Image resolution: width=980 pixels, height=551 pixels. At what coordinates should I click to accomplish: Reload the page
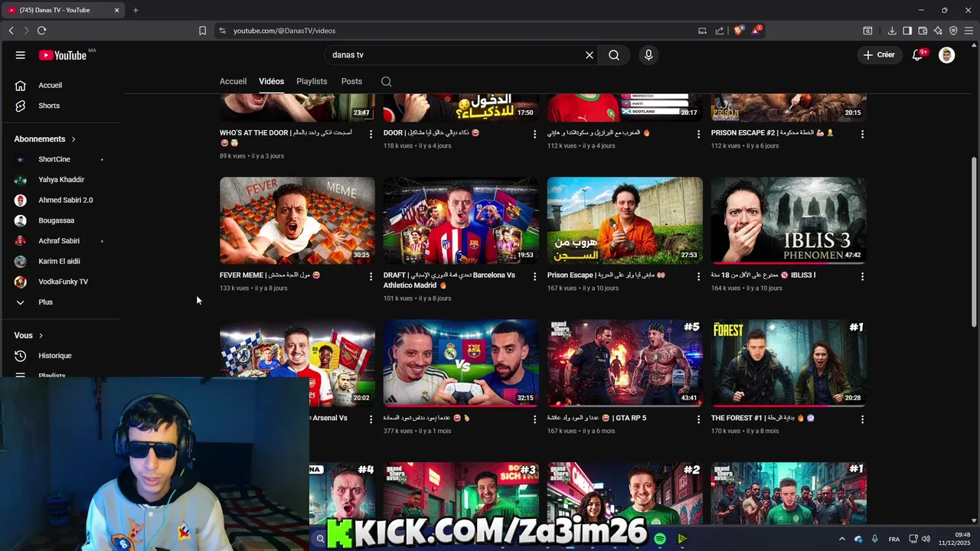point(41,31)
